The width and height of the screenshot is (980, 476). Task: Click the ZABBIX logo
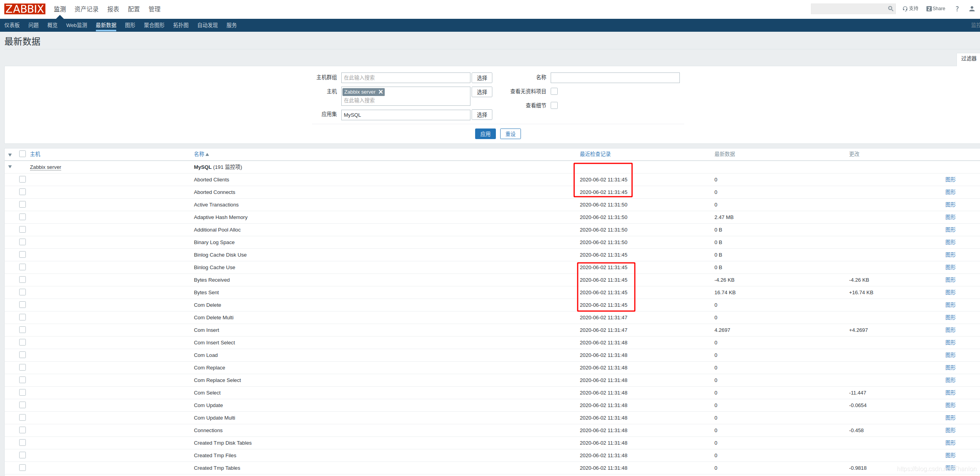click(x=25, y=9)
